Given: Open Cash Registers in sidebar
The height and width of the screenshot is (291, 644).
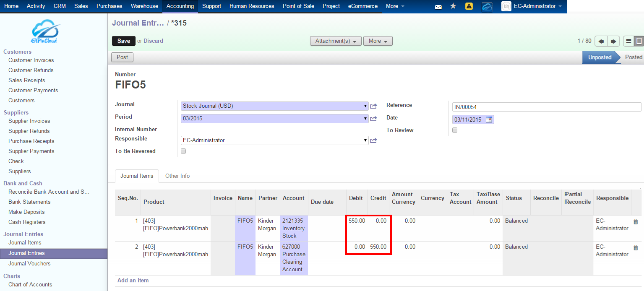Looking at the screenshot, I should [27, 222].
